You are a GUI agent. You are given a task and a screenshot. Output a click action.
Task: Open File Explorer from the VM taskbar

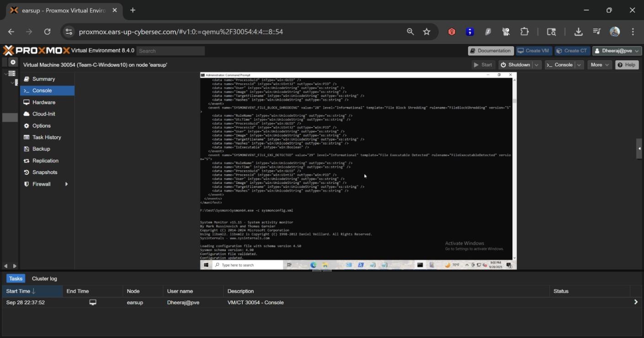[x=325, y=265]
